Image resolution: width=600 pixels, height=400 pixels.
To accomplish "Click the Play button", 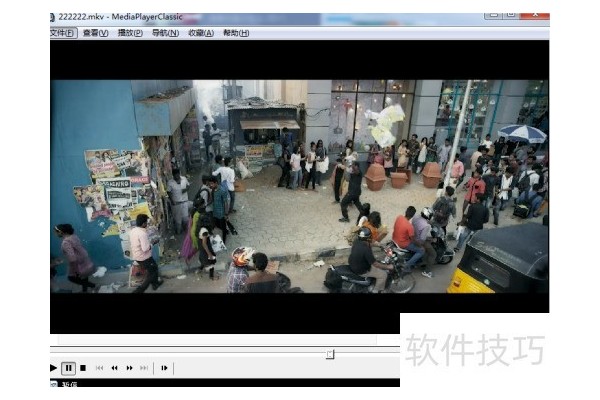I will pos(54,368).
